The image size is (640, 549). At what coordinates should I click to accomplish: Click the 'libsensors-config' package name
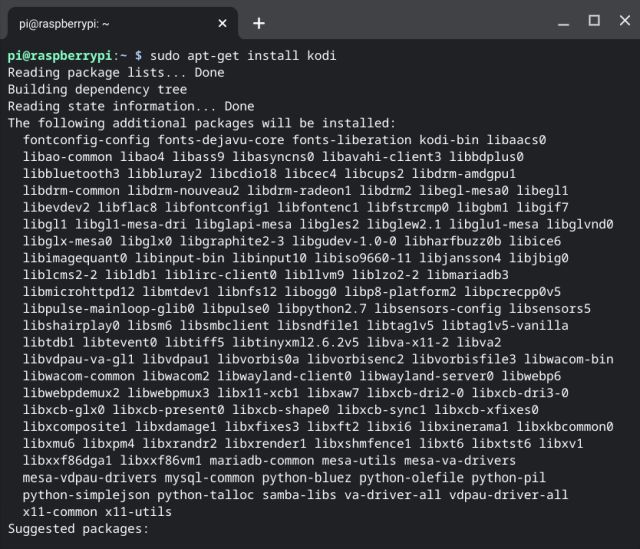438,309
